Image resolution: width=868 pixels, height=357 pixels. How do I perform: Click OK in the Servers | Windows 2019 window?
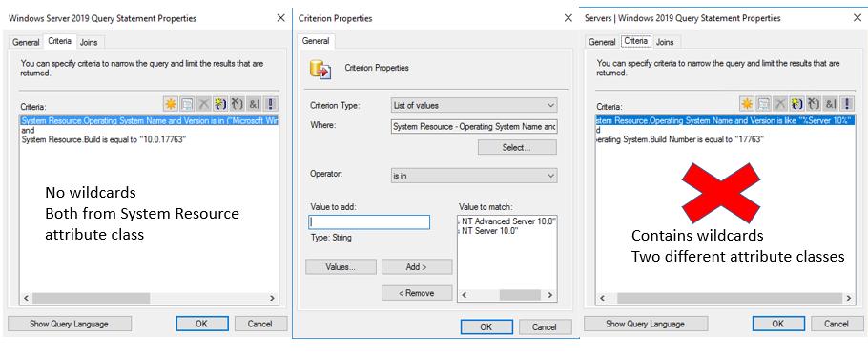(x=778, y=324)
